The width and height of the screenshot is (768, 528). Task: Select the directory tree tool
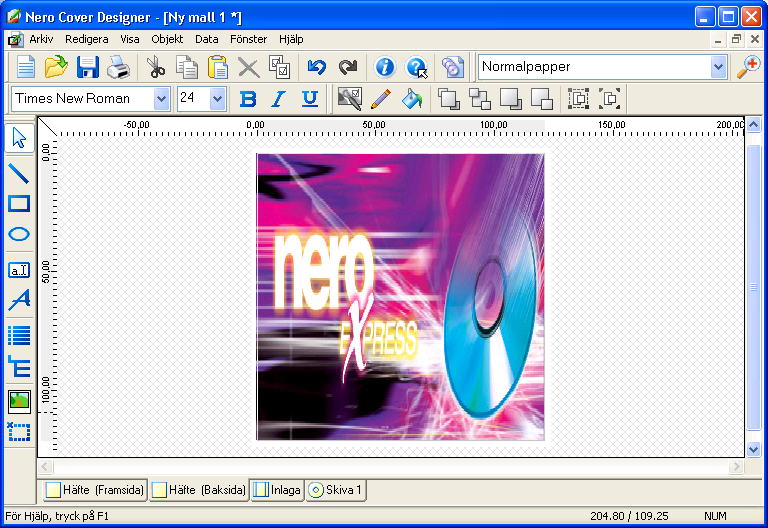pos(19,366)
